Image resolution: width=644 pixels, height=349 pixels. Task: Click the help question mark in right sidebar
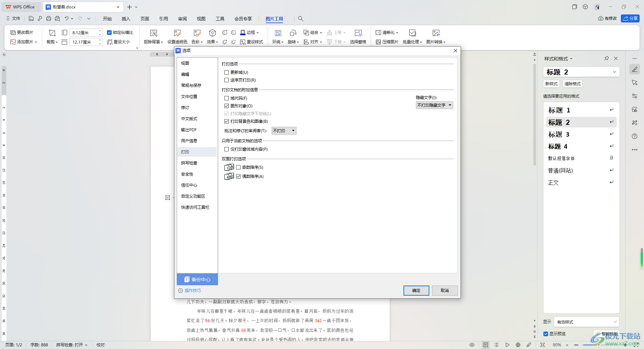[x=635, y=136]
